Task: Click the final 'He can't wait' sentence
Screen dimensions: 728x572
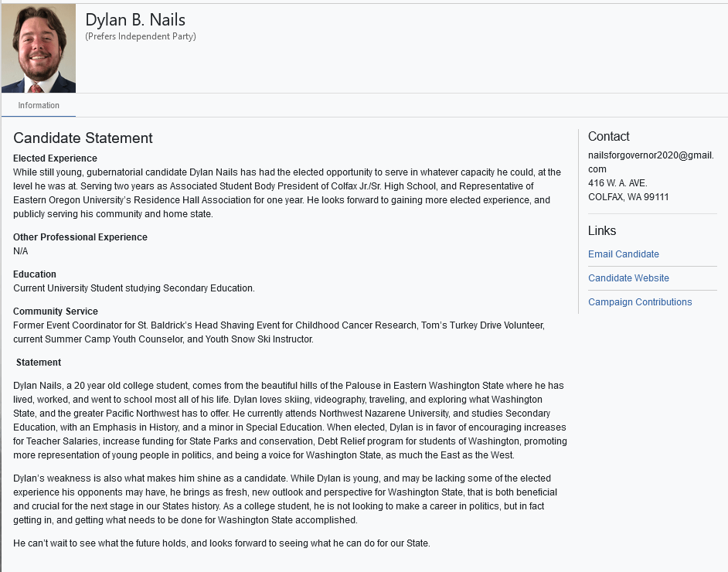Action: click(x=221, y=543)
